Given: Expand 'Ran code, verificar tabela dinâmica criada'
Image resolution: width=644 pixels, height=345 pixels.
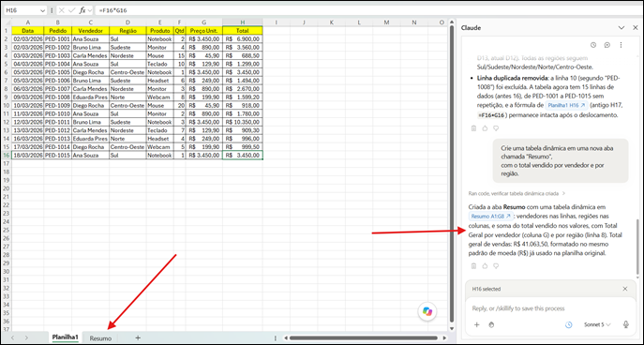Looking at the screenshot, I should tap(517, 193).
